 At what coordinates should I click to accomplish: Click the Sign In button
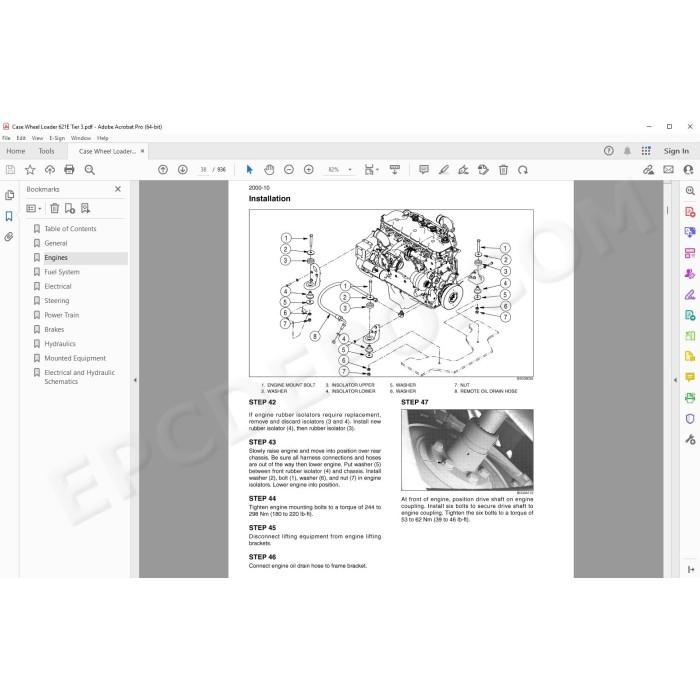click(x=676, y=151)
